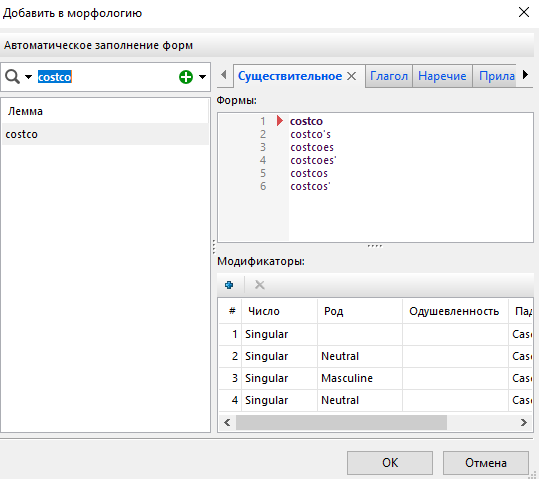Click the green add lemma plus icon

pyautogui.click(x=186, y=77)
